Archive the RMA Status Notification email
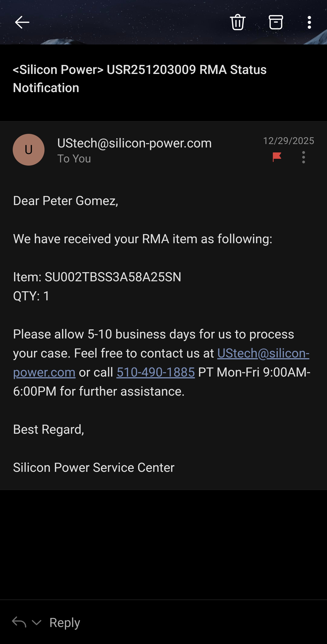Image resolution: width=327 pixels, height=644 pixels. click(x=276, y=22)
